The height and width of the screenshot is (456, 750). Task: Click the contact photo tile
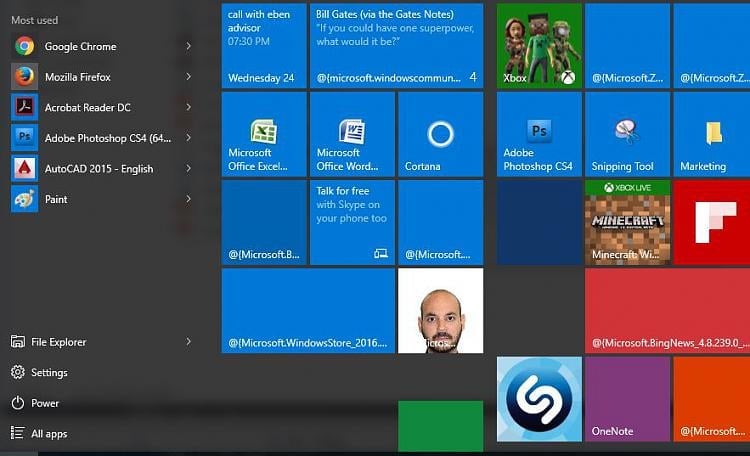click(x=440, y=310)
